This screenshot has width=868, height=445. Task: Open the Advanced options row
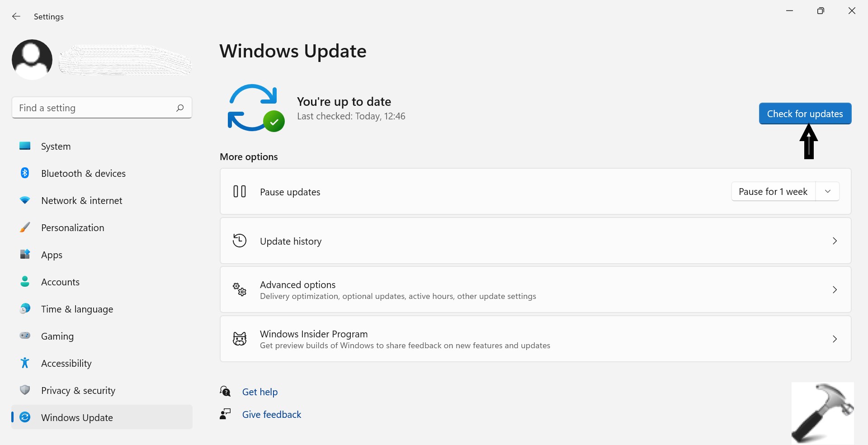536,289
